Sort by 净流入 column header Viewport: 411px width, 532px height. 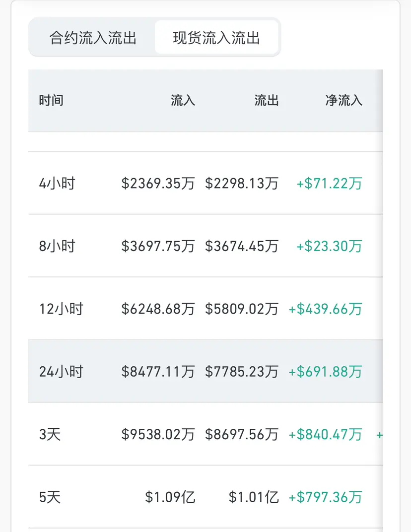tap(344, 100)
